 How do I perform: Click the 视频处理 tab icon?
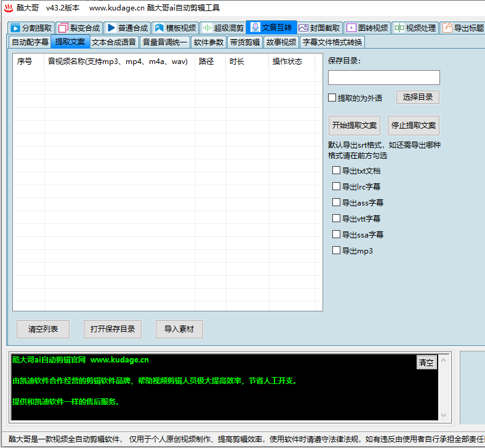click(399, 28)
